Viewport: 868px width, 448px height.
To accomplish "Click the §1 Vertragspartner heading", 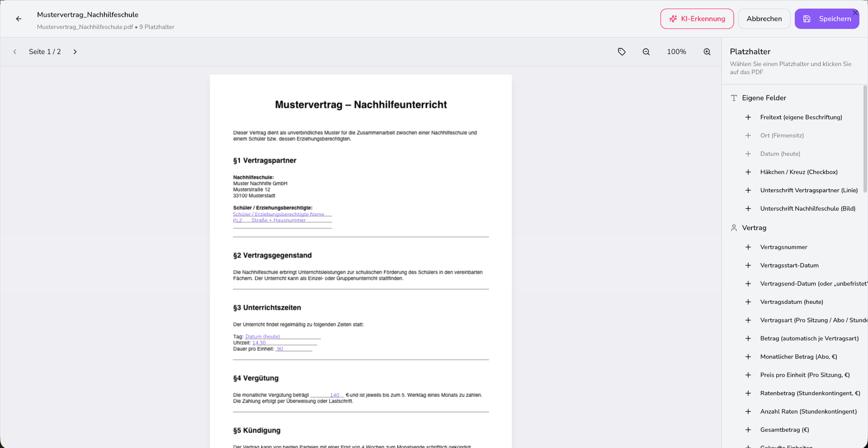I will pyautogui.click(x=264, y=160).
